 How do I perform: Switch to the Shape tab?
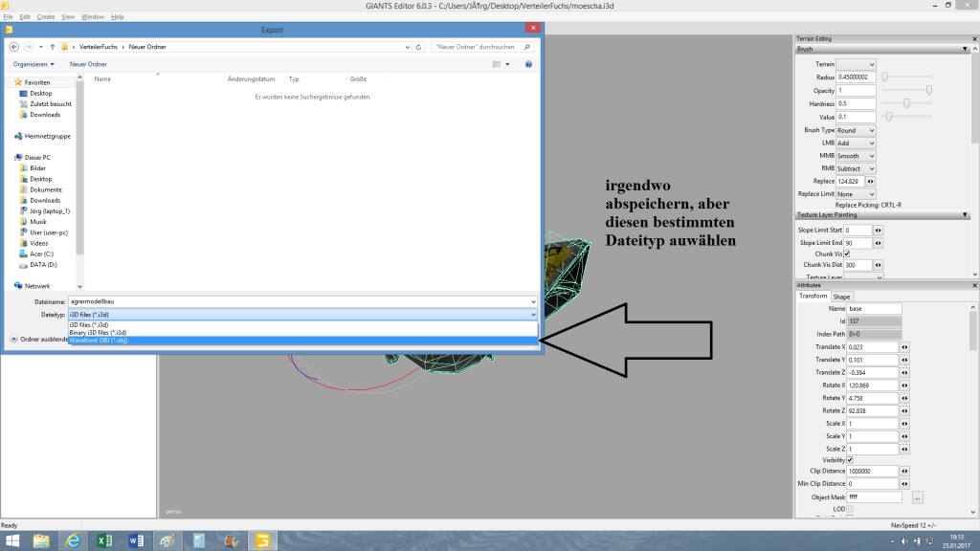[x=841, y=297]
